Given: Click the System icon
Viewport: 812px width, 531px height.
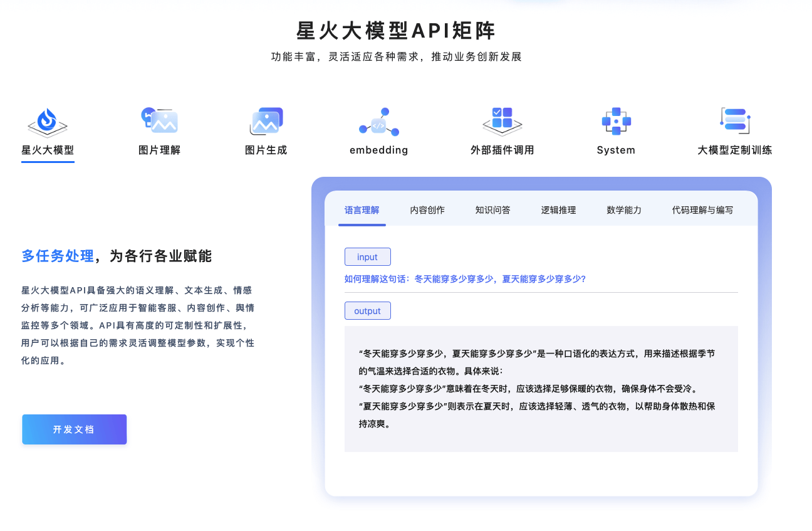Looking at the screenshot, I should pos(616,121).
